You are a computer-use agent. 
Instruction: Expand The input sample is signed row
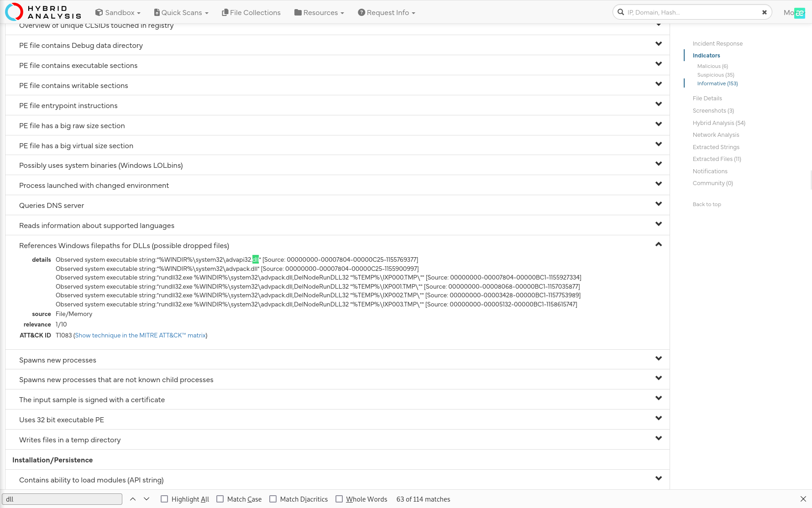coord(337,399)
